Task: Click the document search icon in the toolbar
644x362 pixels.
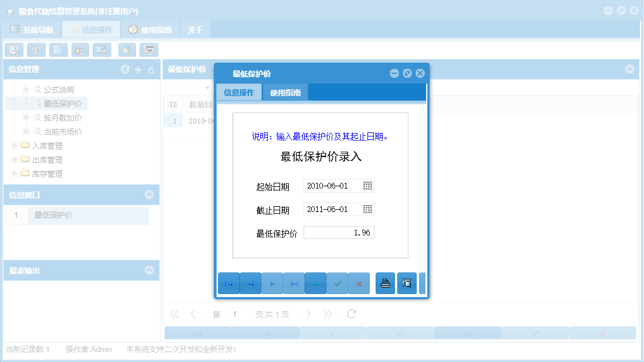Action: click(x=13, y=50)
